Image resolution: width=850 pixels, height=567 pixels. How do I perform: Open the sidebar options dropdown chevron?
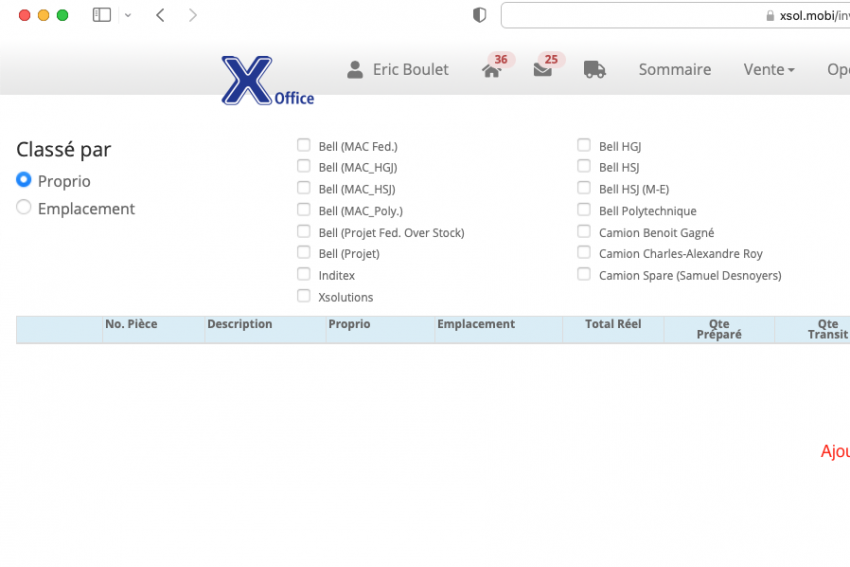[128, 15]
